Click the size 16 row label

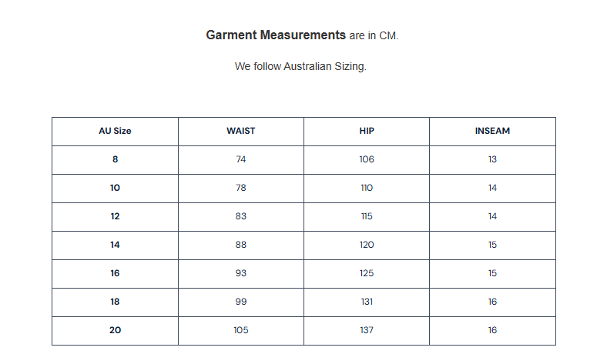(x=115, y=273)
